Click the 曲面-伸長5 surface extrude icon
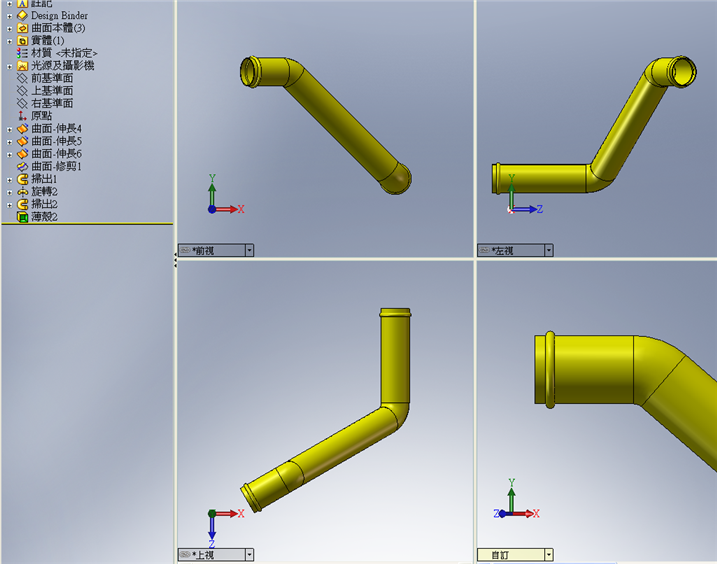Screen dimensions: 717x564 (22, 141)
